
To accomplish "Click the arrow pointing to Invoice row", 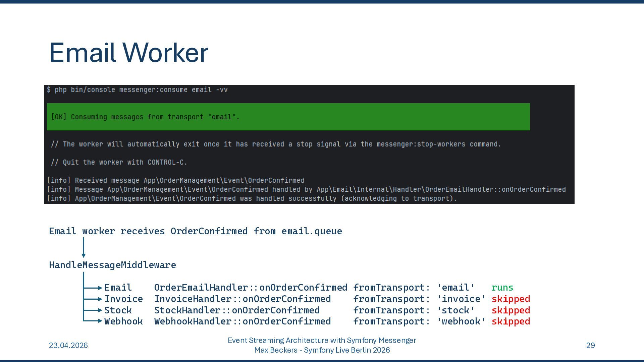I will [x=93, y=299].
